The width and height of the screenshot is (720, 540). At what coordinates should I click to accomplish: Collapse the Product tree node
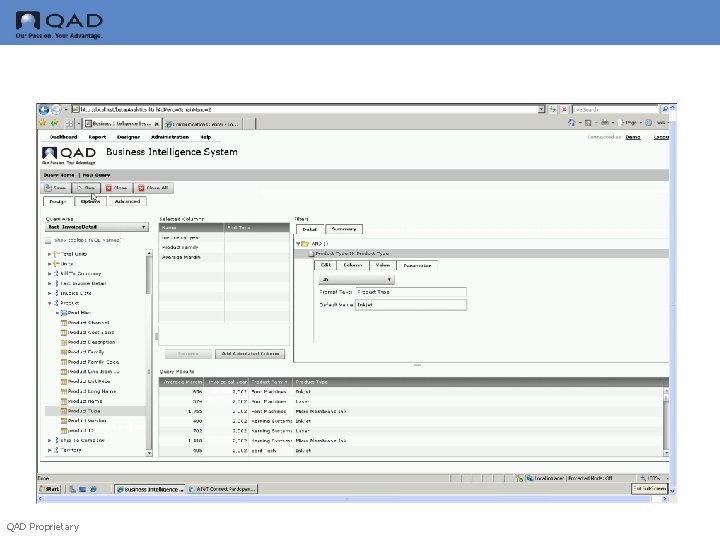(x=49, y=303)
